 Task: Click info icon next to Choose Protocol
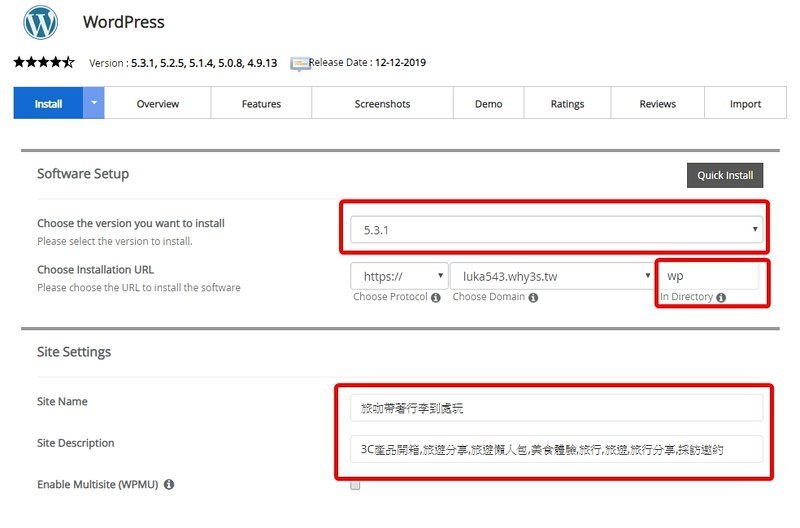tap(436, 297)
